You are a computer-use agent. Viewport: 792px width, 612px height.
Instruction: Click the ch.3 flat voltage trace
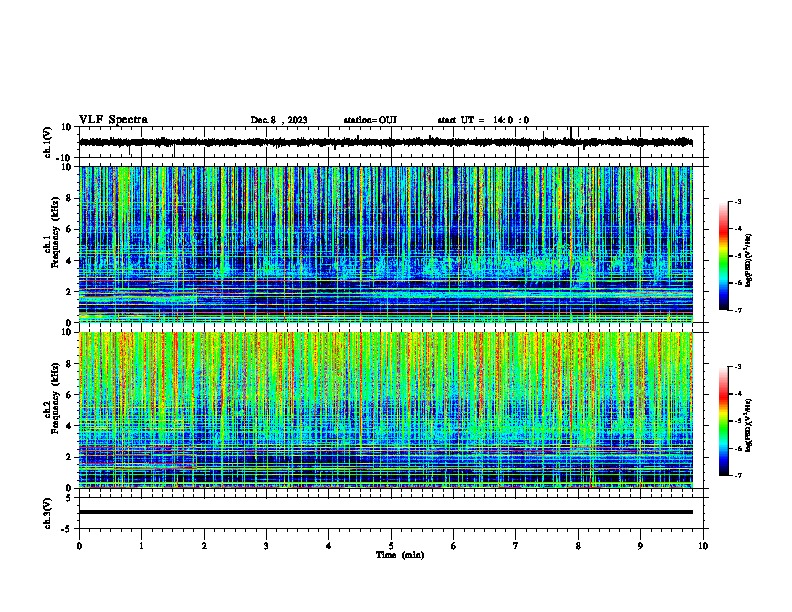tap(386, 512)
